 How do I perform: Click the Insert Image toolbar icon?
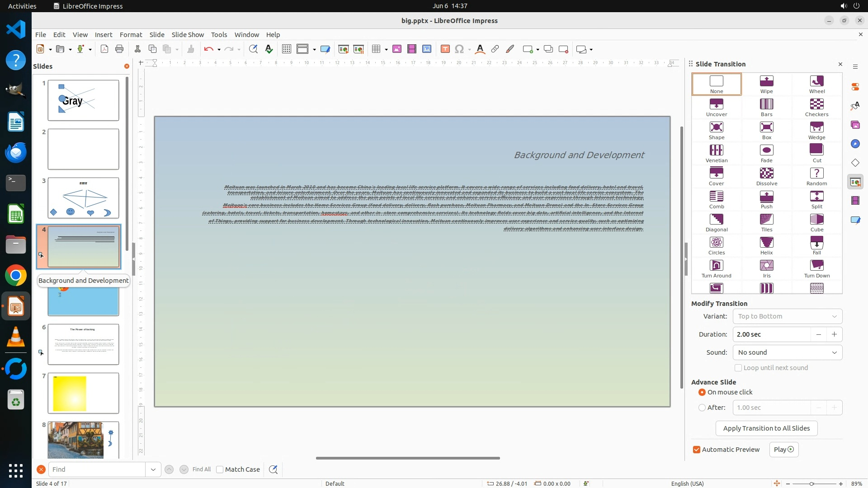(x=397, y=49)
